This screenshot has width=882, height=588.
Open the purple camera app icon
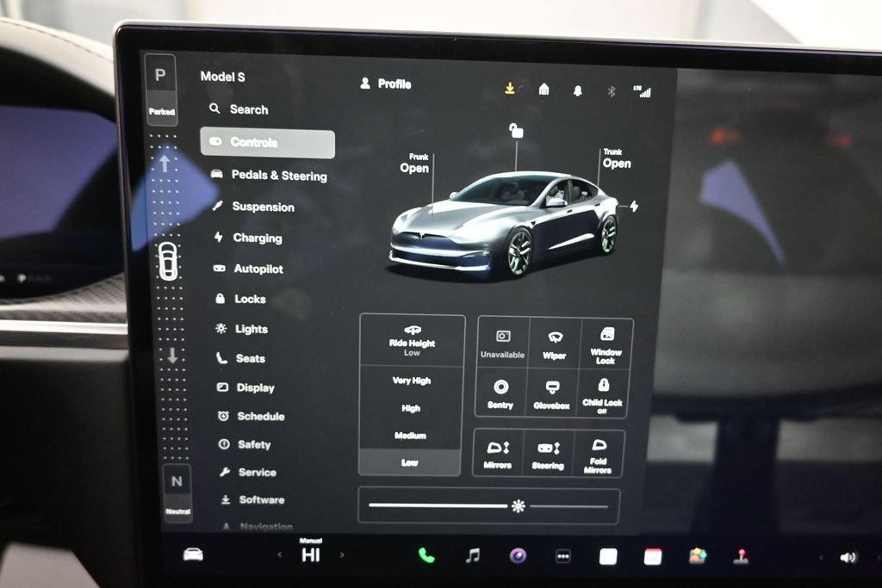[x=518, y=556]
